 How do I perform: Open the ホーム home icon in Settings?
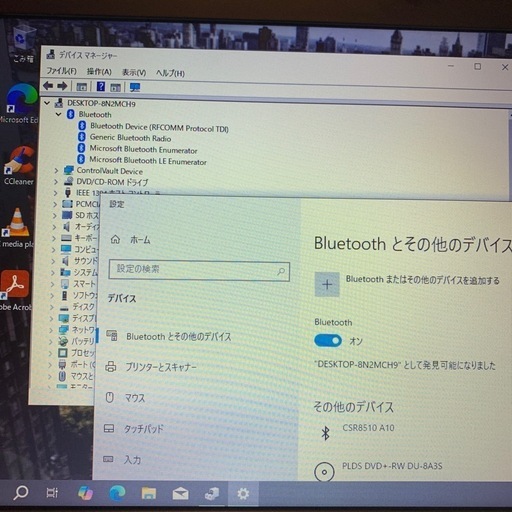pos(115,239)
